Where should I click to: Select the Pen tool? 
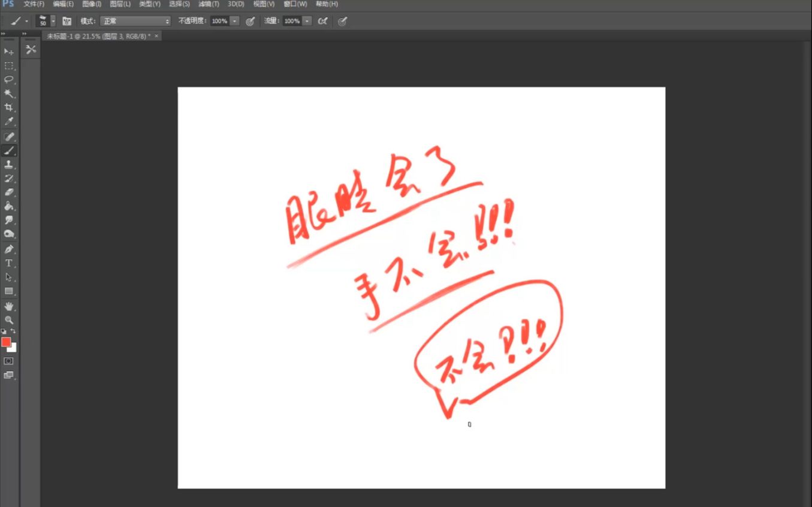[9, 249]
